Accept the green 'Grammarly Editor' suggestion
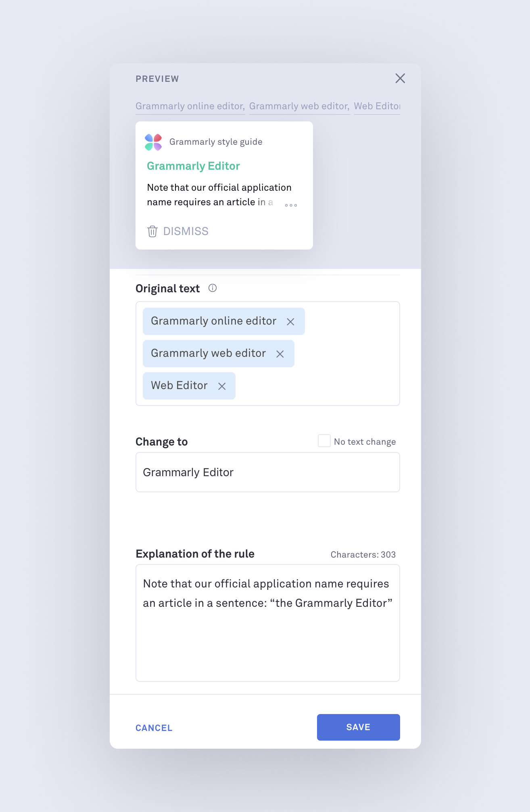The width and height of the screenshot is (530, 812). pos(193,166)
